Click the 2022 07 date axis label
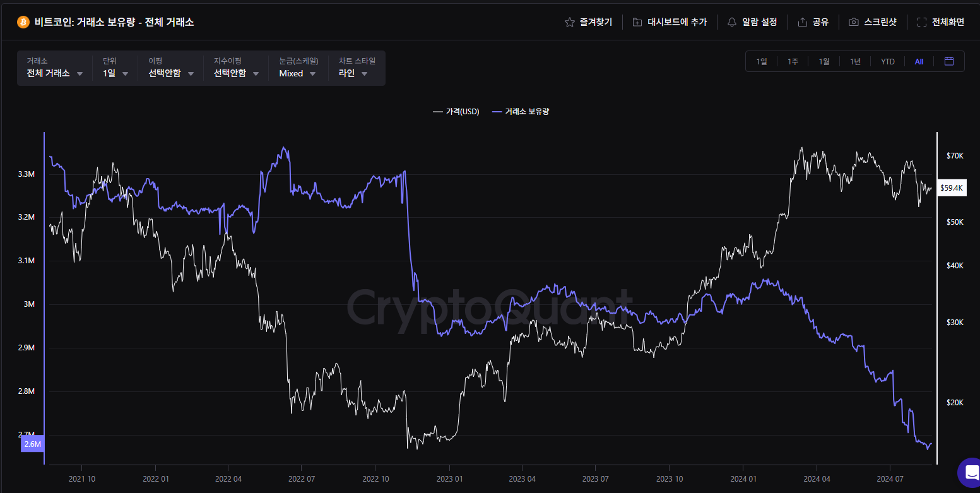The height and width of the screenshot is (493, 980). click(301, 479)
